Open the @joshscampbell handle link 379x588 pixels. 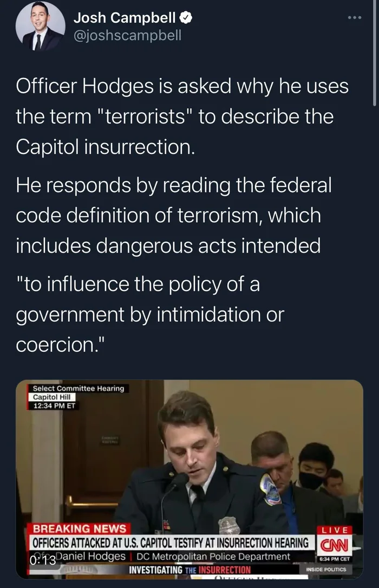coord(127,36)
